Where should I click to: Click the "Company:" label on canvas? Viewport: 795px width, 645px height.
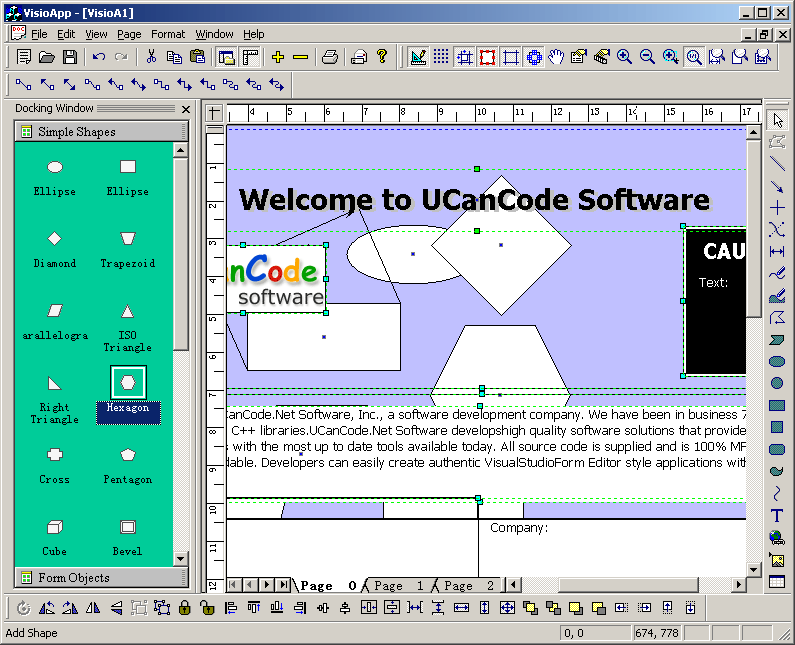pos(519,528)
